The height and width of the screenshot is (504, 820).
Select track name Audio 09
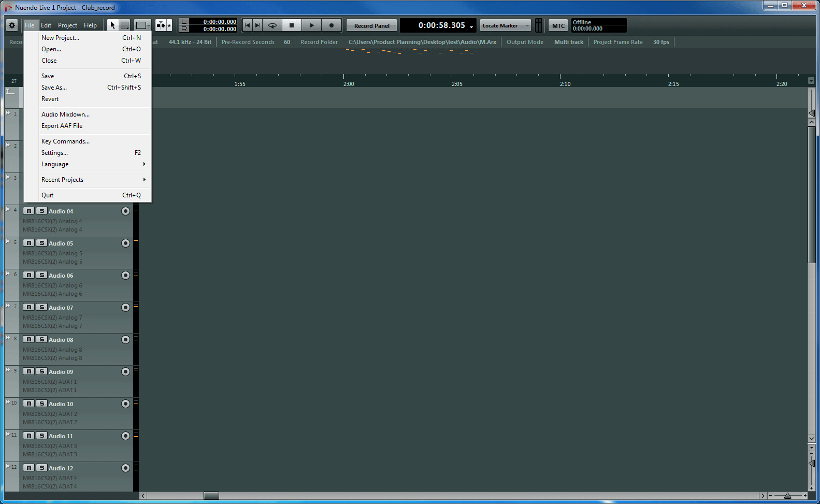(61, 372)
